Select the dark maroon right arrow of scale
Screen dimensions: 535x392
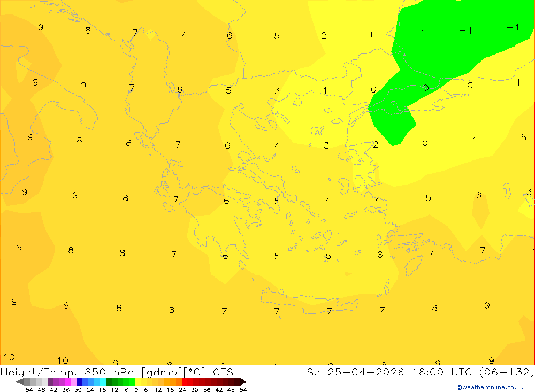[243, 381]
